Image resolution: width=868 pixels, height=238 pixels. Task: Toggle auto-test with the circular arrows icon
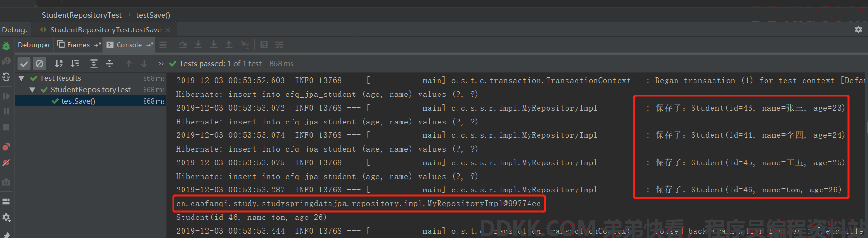(6, 77)
